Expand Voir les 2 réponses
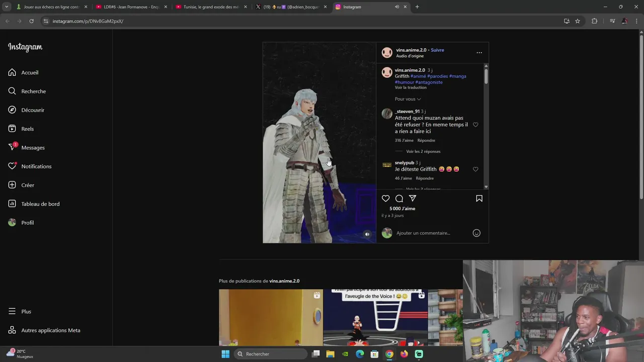Viewport: 644px width, 362px height. 423,151
